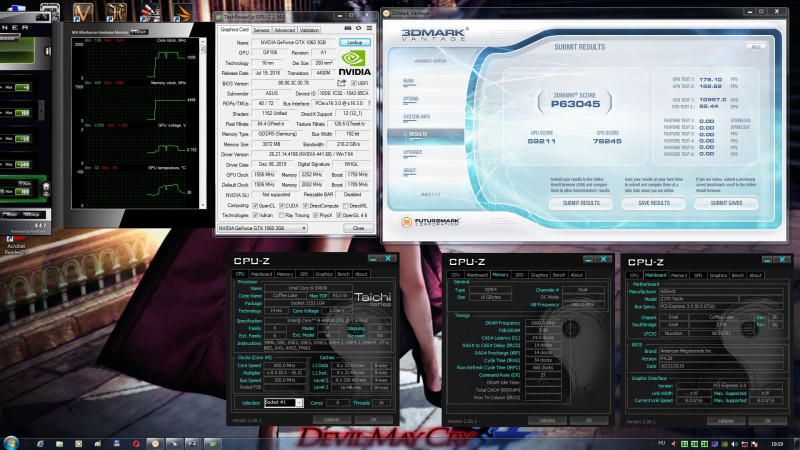The width and height of the screenshot is (800, 450).
Task: Click the Afterburner info 'i' icon
Action: point(47,51)
